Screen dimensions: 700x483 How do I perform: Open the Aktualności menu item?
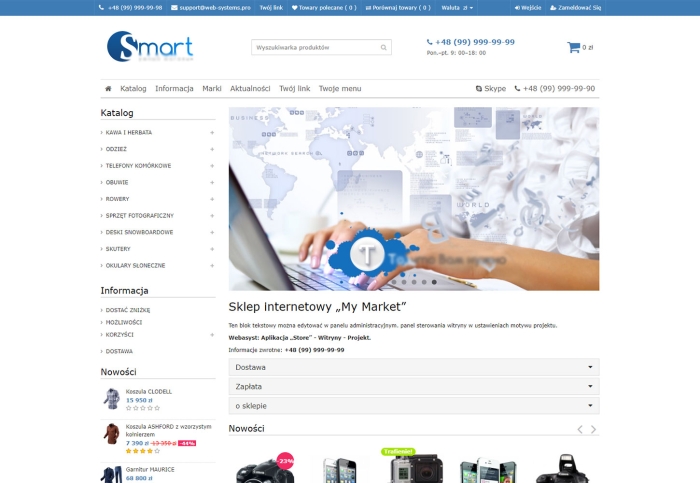tap(250, 88)
